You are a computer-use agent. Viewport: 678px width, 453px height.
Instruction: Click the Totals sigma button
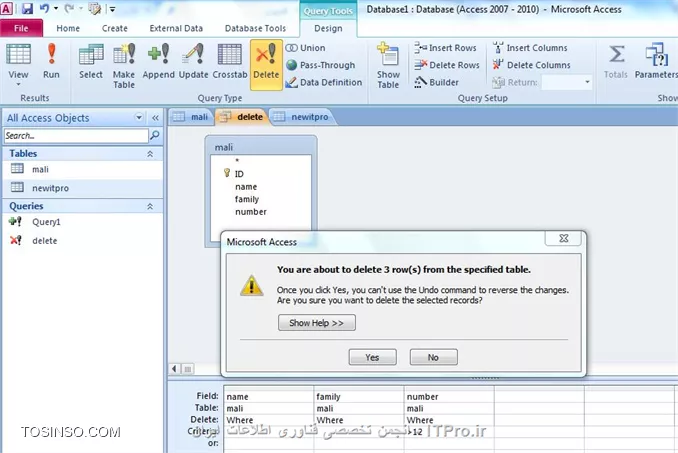[616, 61]
